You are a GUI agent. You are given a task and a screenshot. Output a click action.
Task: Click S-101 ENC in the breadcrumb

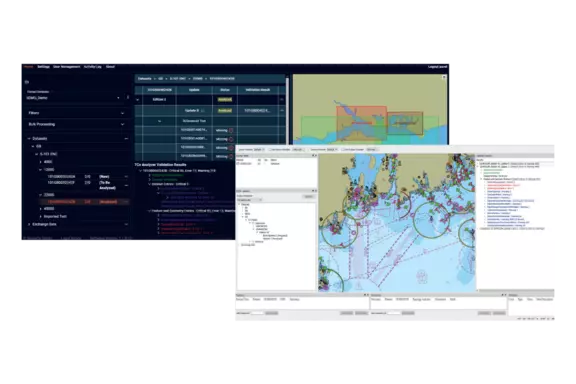[177, 79]
